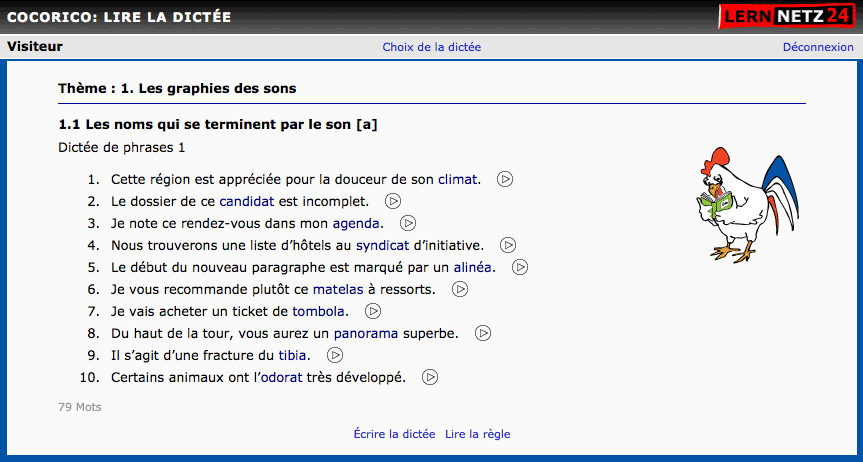Click the rooster reading mascot image
This screenshot has height=462, width=863.
point(747,205)
